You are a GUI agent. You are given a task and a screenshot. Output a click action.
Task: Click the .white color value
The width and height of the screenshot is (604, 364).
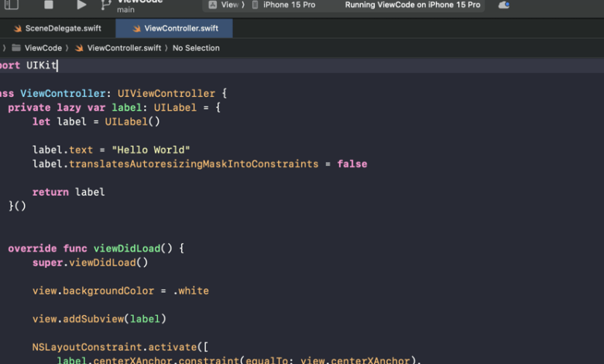point(190,291)
